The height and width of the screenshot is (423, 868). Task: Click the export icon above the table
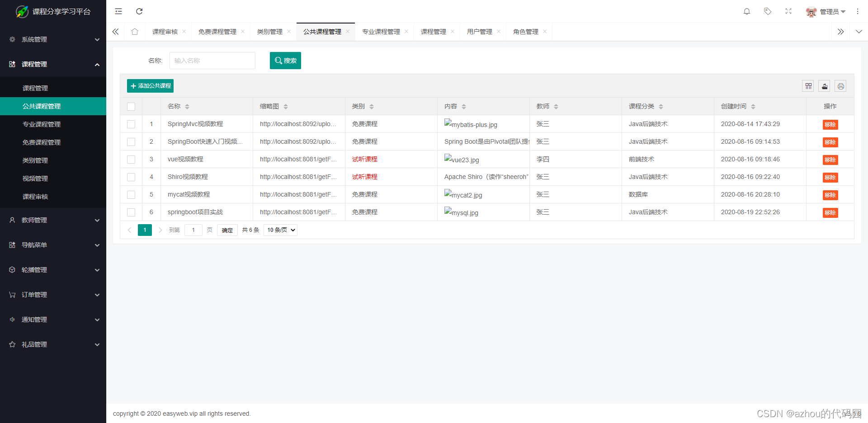(824, 86)
